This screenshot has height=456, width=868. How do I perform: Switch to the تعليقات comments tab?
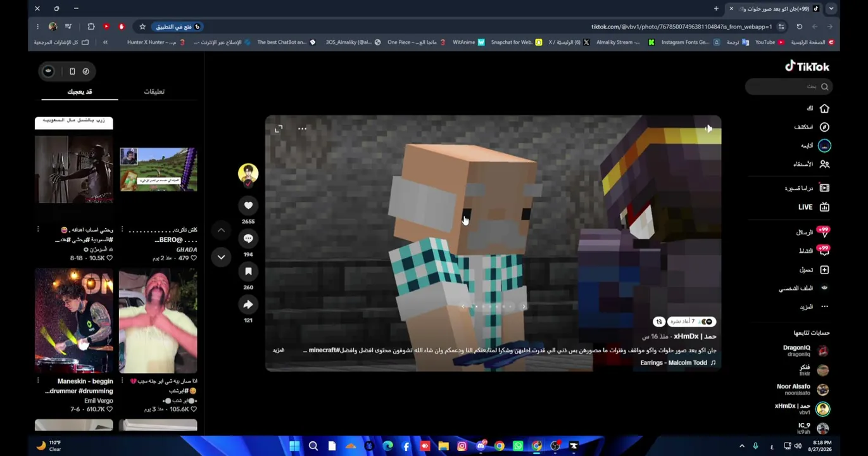(x=154, y=92)
